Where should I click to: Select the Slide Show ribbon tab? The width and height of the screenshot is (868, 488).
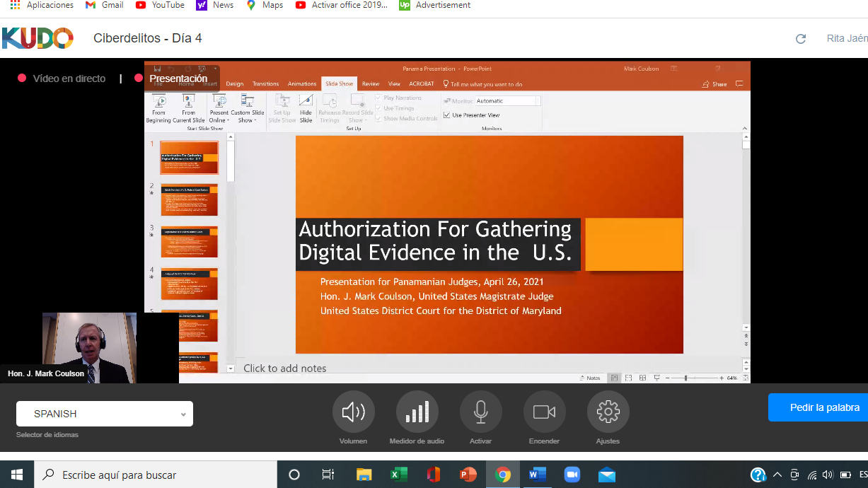(x=340, y=84)
